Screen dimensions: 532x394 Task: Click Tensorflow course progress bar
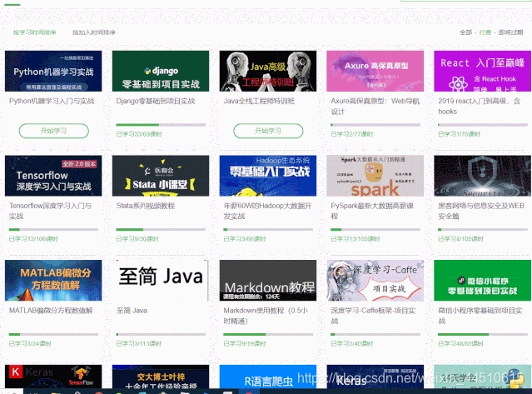53,230
